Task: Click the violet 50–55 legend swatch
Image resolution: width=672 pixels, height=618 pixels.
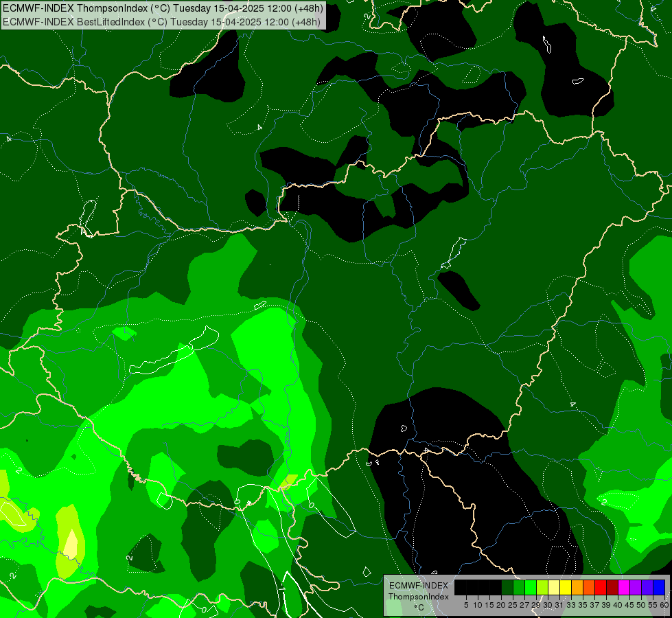Action: [x=647, y=587]
